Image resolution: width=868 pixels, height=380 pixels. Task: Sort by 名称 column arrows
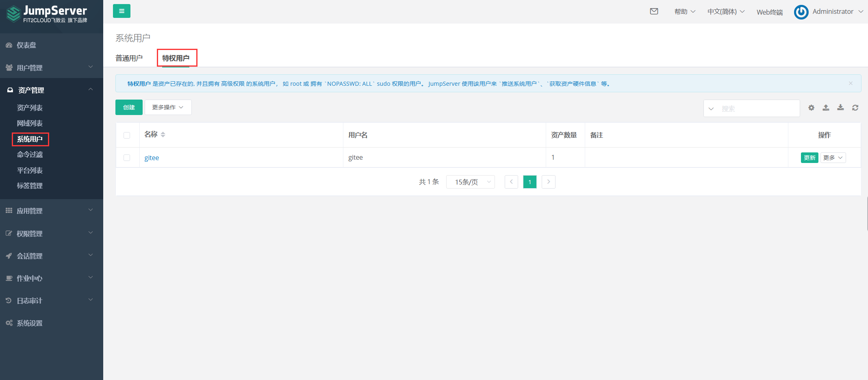[163, 135]
